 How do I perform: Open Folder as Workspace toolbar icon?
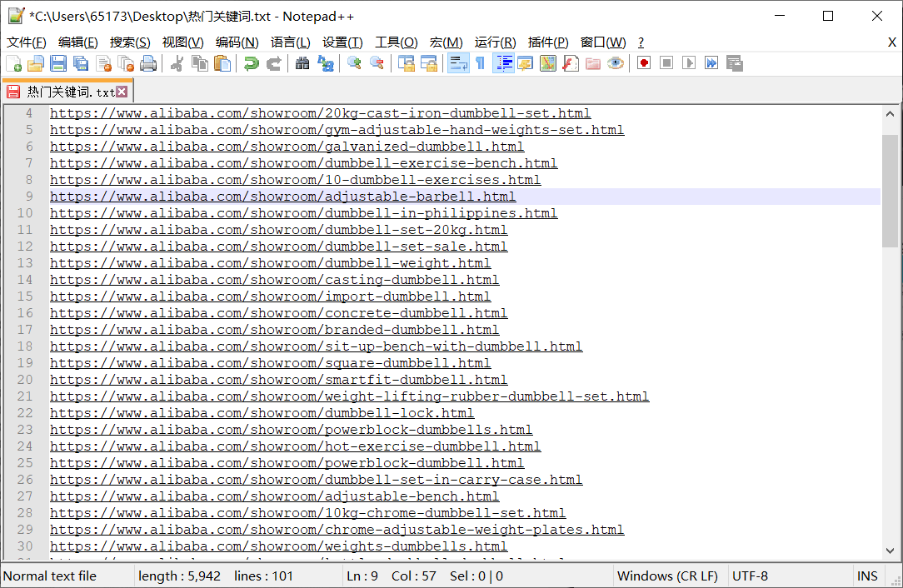click(592, 63)
